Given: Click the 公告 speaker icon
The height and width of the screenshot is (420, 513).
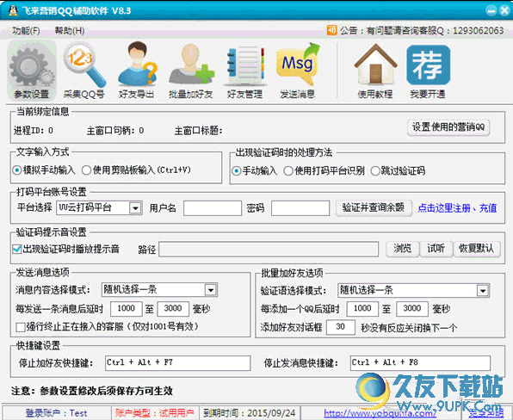Looking at the screenshot, I should 331,30.
